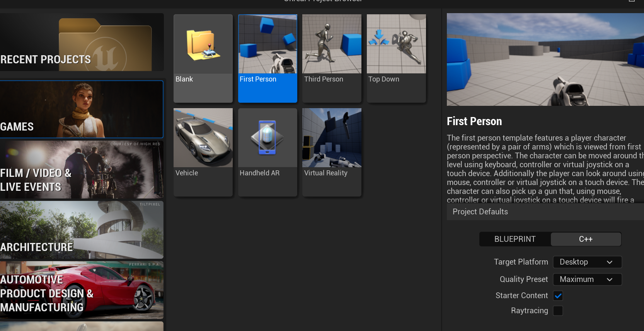Pick the Third Person template thumbnail
The image size is (644, 331).
coord(332,44)
